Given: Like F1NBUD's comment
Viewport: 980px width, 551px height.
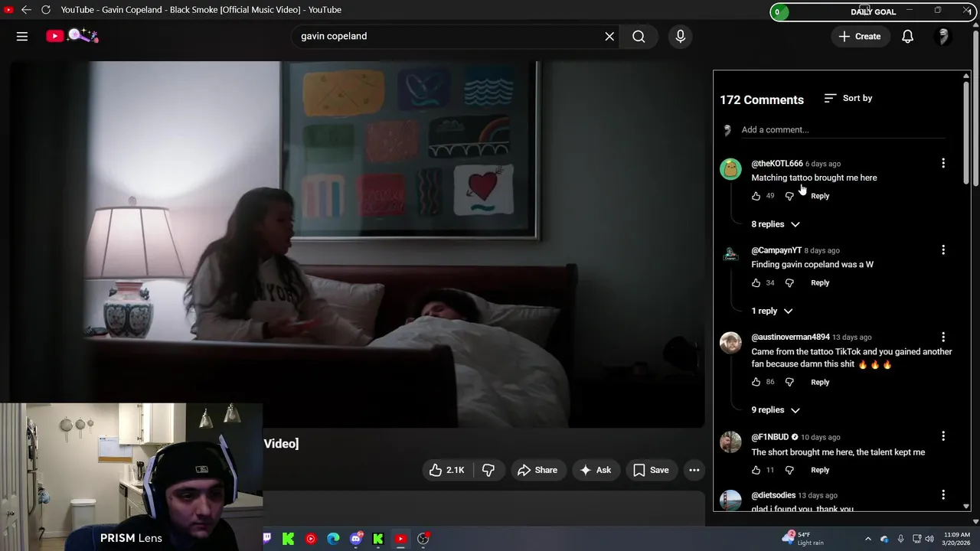Looking at the screenshot, I should click(x=756, y=470).
